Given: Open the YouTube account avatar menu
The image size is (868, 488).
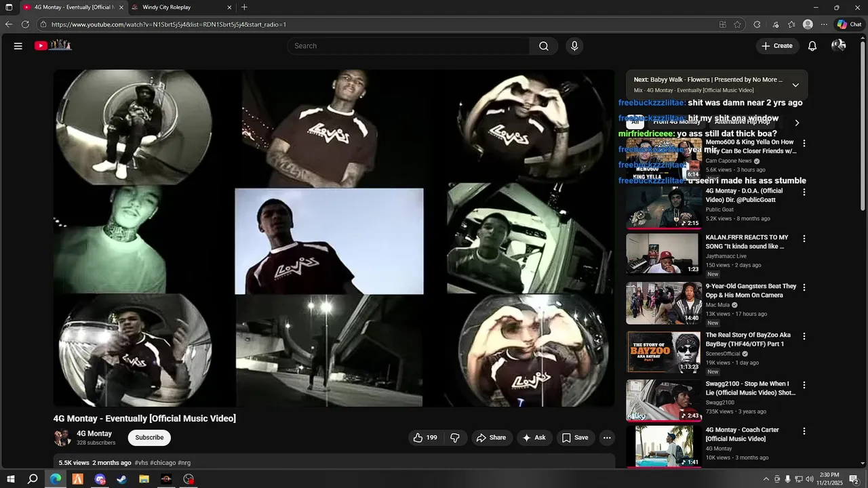Looking at the screenshot, I should (x=838, y=45).
